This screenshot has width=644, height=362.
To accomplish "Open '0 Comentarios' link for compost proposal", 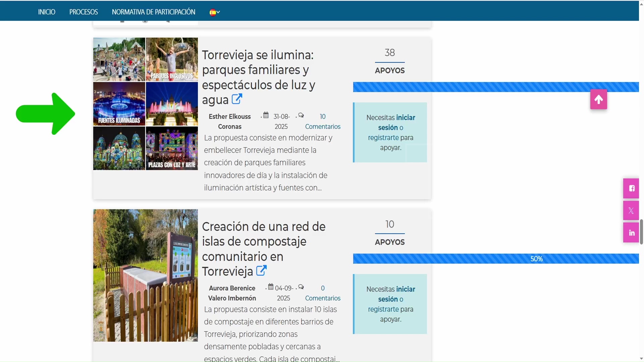I will pos(322,298).
